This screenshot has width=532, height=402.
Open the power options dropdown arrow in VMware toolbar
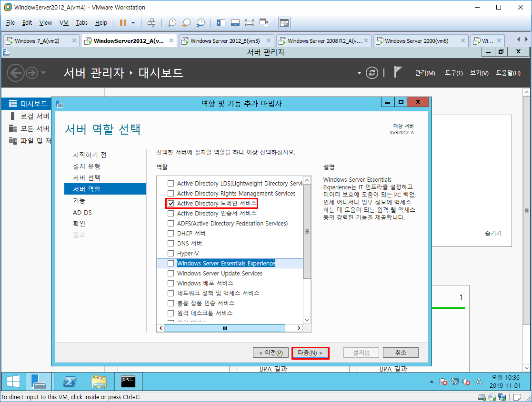point(133,23)
